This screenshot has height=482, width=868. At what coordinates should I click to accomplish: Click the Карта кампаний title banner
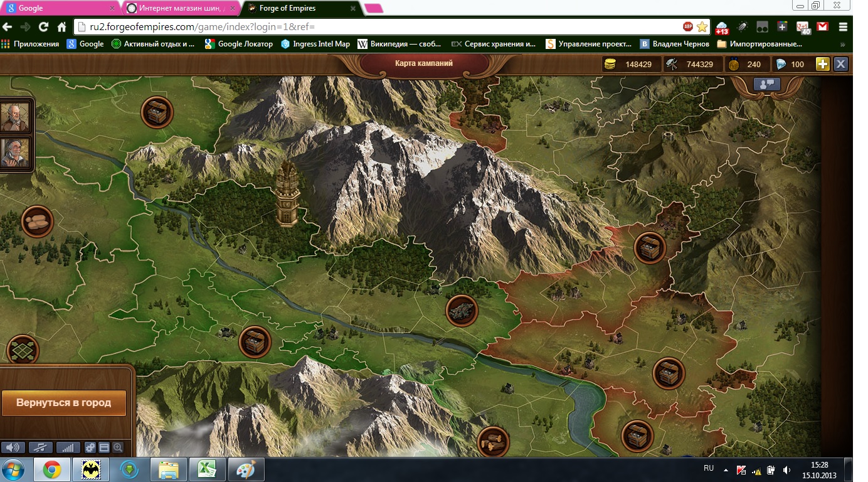point(423,63)
